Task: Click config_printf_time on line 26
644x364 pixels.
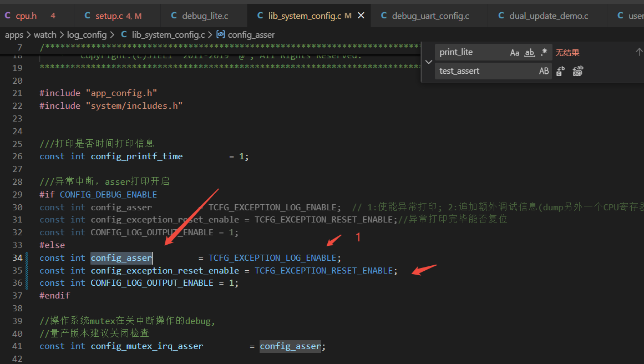Action: point(137,156)
